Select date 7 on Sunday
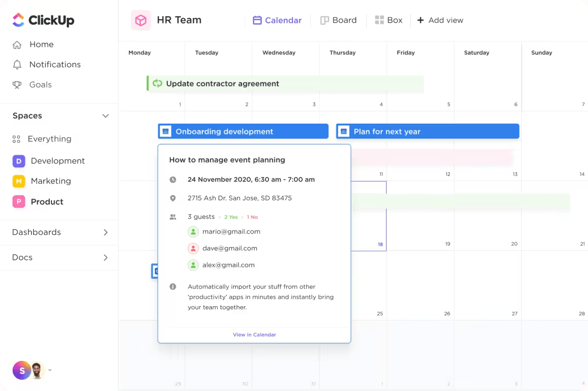The height and width of the screenshot is (391, 588). pos(583,104)
